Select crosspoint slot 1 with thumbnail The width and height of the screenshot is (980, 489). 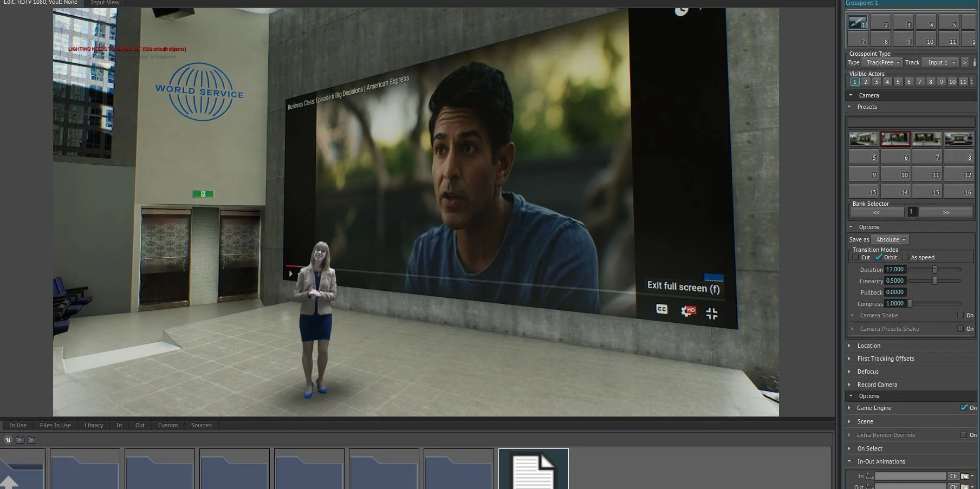coord(858,22)
